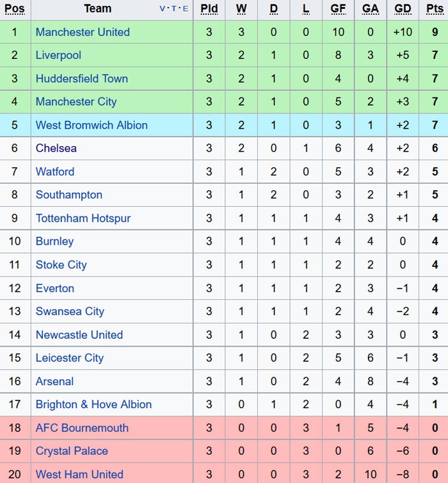
Task: Click the T (talk) template link
Action: click(174, 9)
